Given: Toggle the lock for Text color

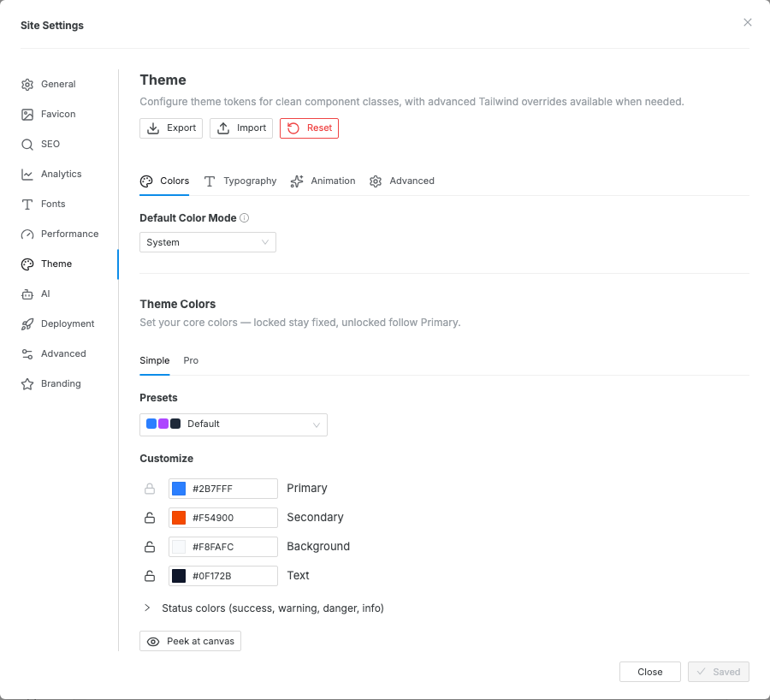Looking at the screenshot, I should [x=150, y=576].
